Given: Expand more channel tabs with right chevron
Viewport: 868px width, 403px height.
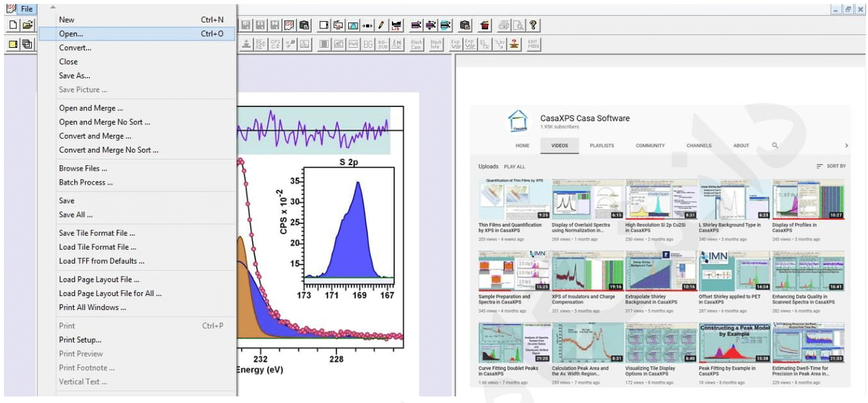Looking at the screenshot, I should pyautogui.click(x=846, y=145).
